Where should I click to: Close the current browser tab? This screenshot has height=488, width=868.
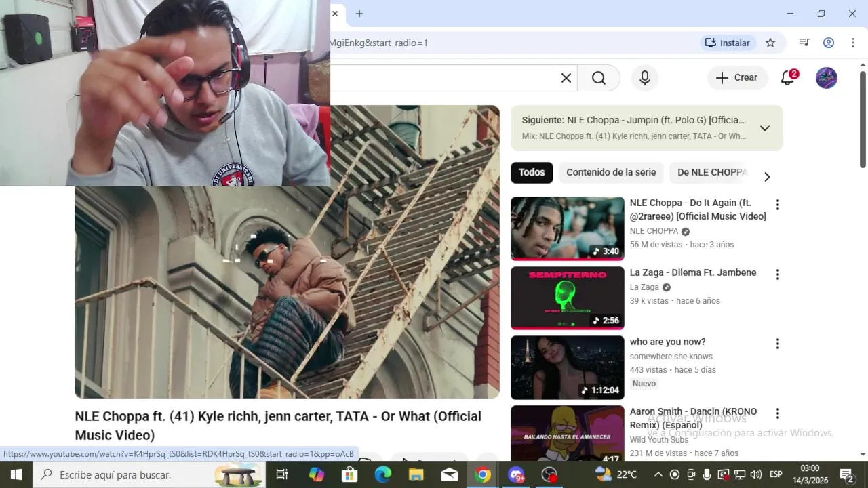pos(335,14)
